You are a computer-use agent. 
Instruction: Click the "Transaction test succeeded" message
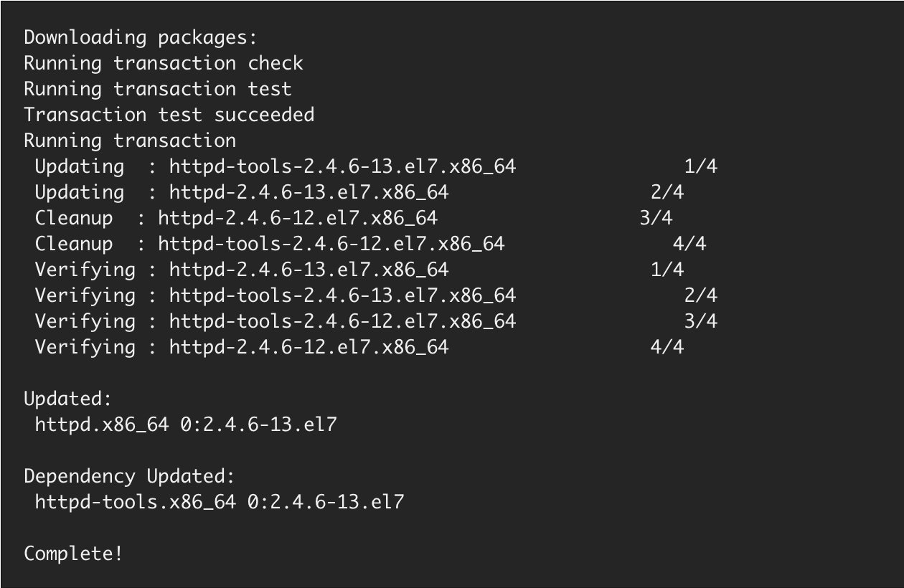coord(169,115)
